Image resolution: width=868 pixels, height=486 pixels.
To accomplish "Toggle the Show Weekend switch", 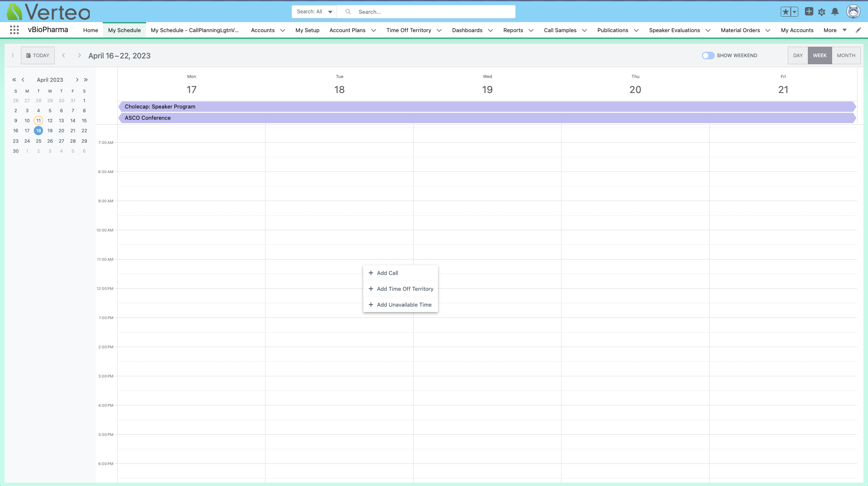I will [708, 55].
